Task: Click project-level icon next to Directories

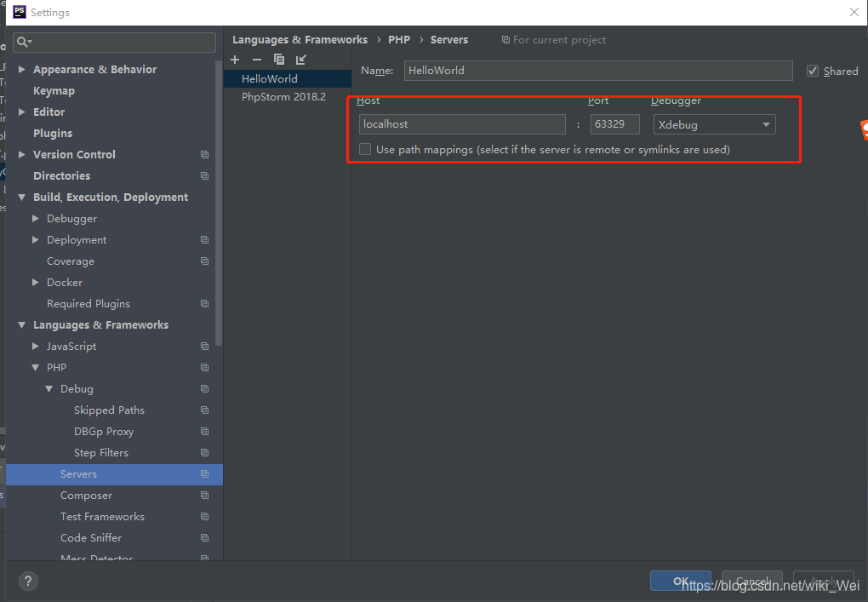Action: (205, 176)
